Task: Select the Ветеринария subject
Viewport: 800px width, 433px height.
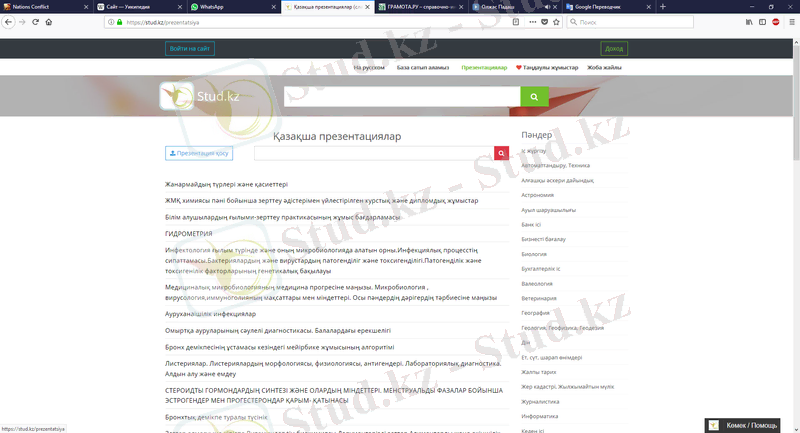Action: (x=539, y=298)
